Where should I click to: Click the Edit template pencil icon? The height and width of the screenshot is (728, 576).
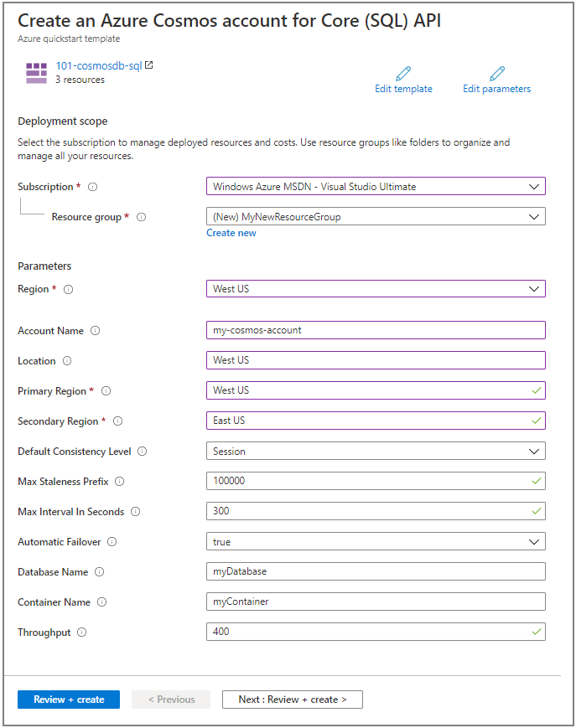pos(403,73)
